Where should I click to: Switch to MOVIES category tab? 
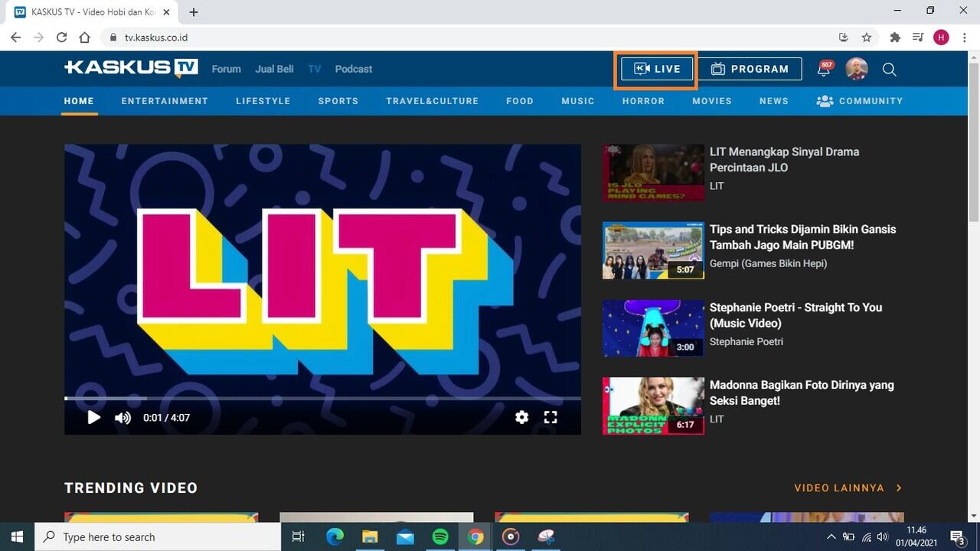point(712,101)
